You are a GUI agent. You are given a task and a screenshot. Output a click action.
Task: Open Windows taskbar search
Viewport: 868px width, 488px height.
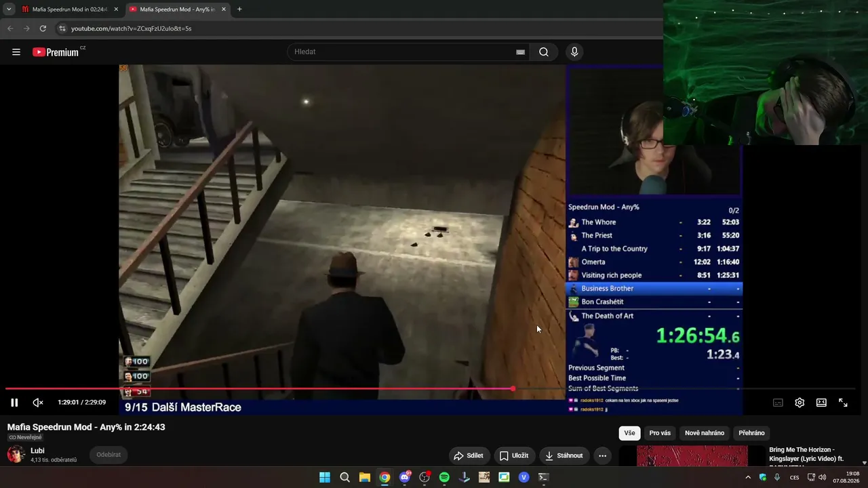click(344, 477)
